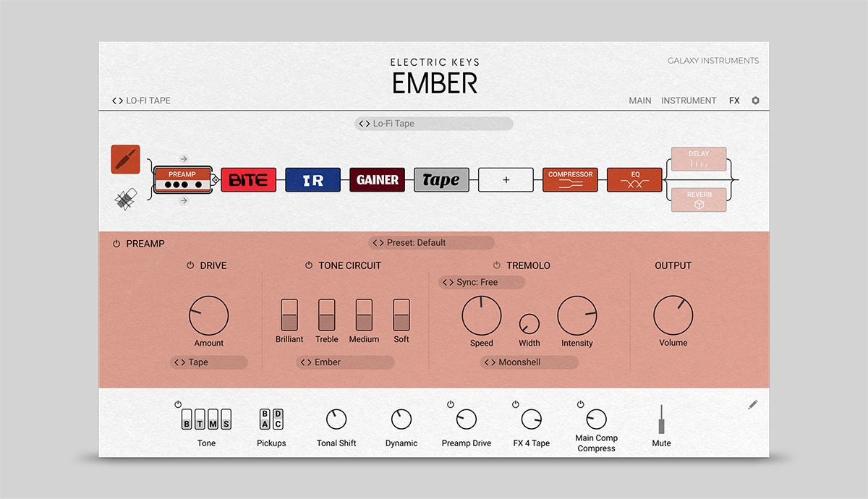
Task: Click the Compressor module in chain
Action: 570,180
